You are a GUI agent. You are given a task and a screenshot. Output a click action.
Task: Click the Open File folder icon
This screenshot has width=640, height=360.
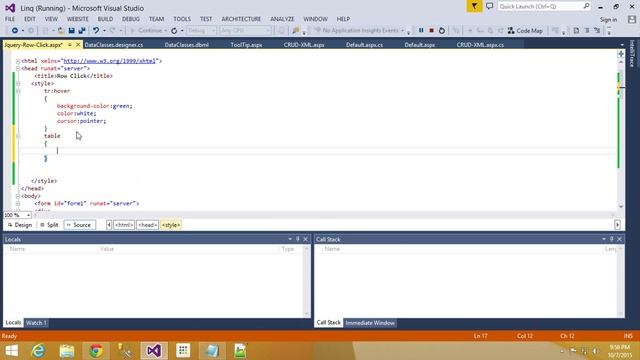61,31
